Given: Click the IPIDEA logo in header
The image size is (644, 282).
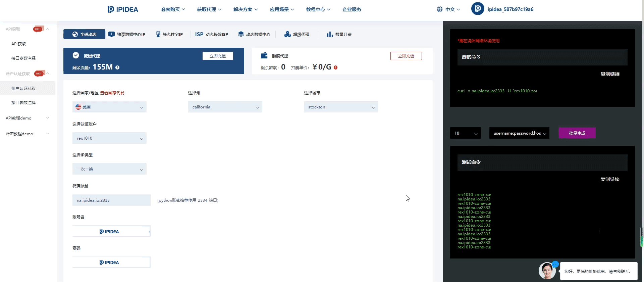Looking at the screenshot, I should (x=123, y=9).
